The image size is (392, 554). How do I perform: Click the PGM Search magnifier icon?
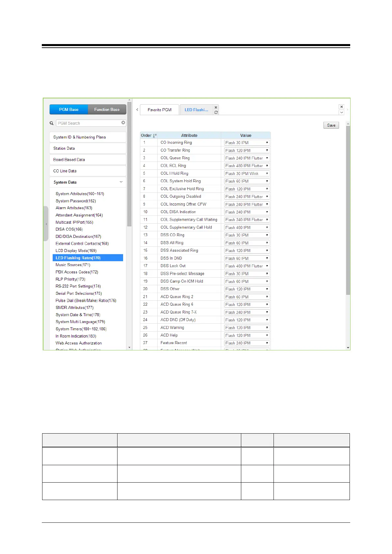pyautogui.click(x=52, y=123)
